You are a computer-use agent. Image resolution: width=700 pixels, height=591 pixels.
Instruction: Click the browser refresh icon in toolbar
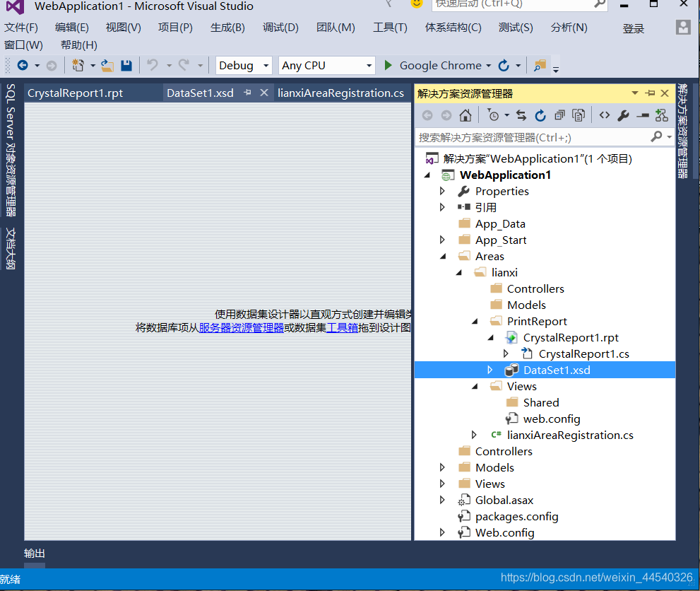(504, 66)
